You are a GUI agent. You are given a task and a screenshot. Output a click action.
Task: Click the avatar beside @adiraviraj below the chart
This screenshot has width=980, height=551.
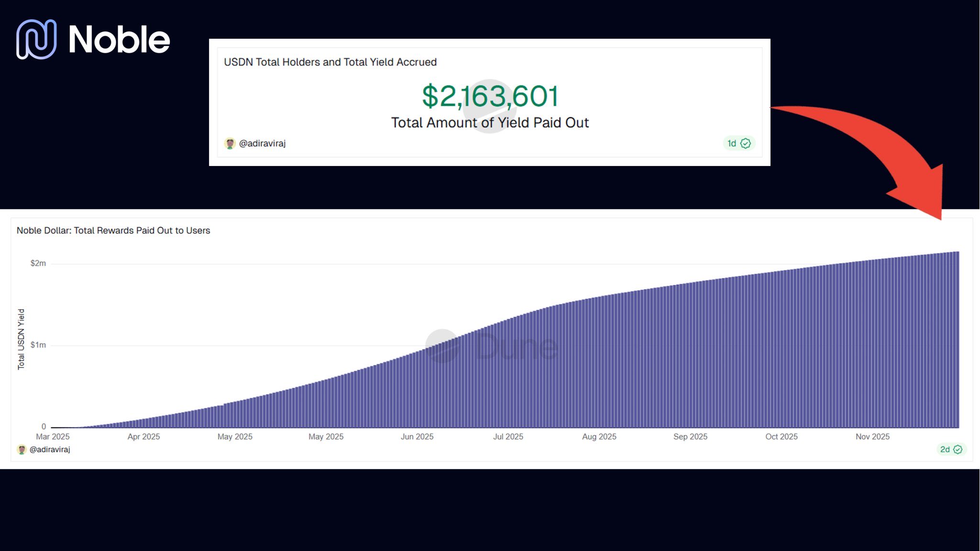coord(22,450)
